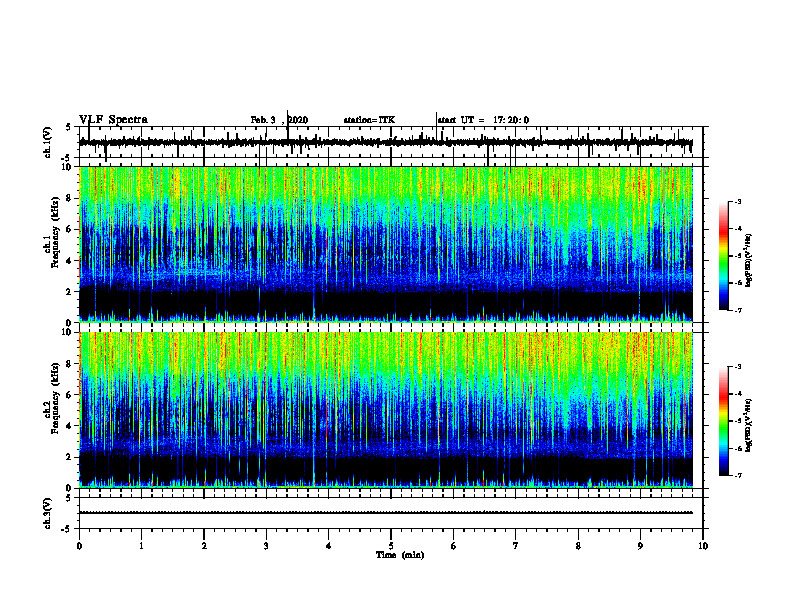Click the "-7" label on ch.2 color scale

click(x=738, y=476)
